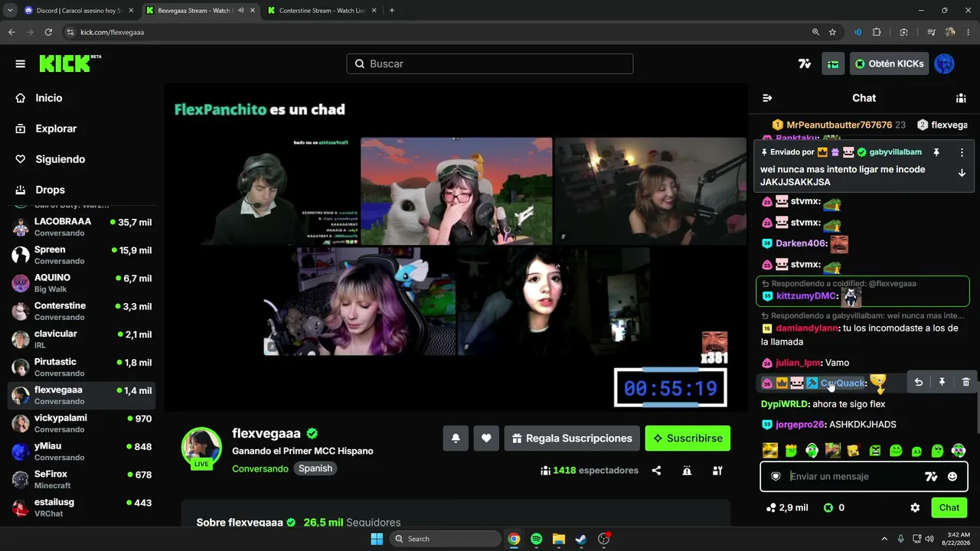
Task: Bookmark this page with the star icon
Action: pyautogui.click(x=832, y=32)
